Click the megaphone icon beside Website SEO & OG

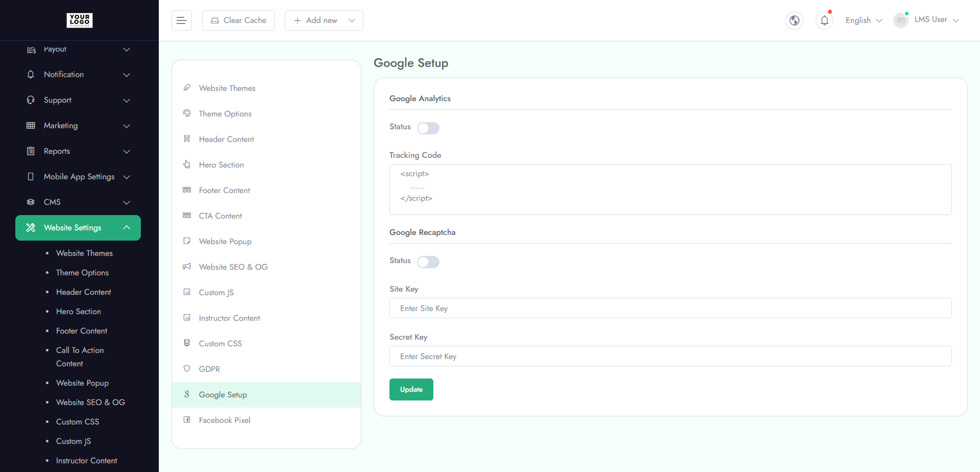tap(187, 267)
